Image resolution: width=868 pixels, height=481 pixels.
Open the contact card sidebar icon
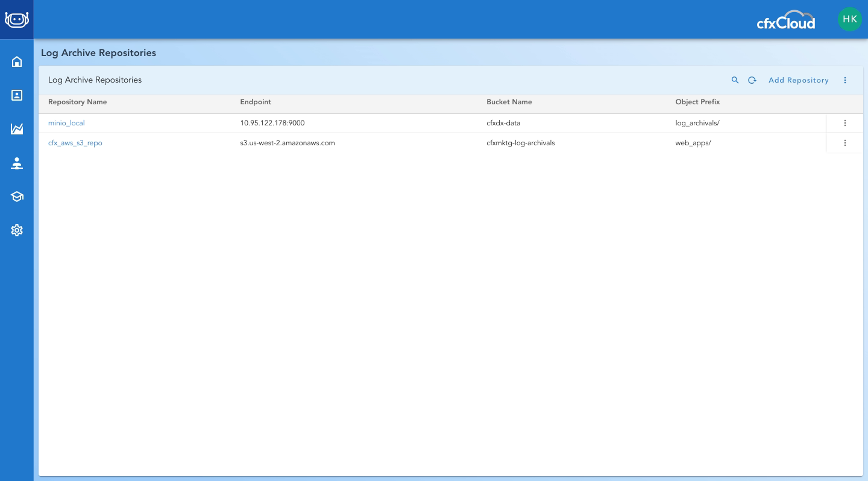point(17,95)
